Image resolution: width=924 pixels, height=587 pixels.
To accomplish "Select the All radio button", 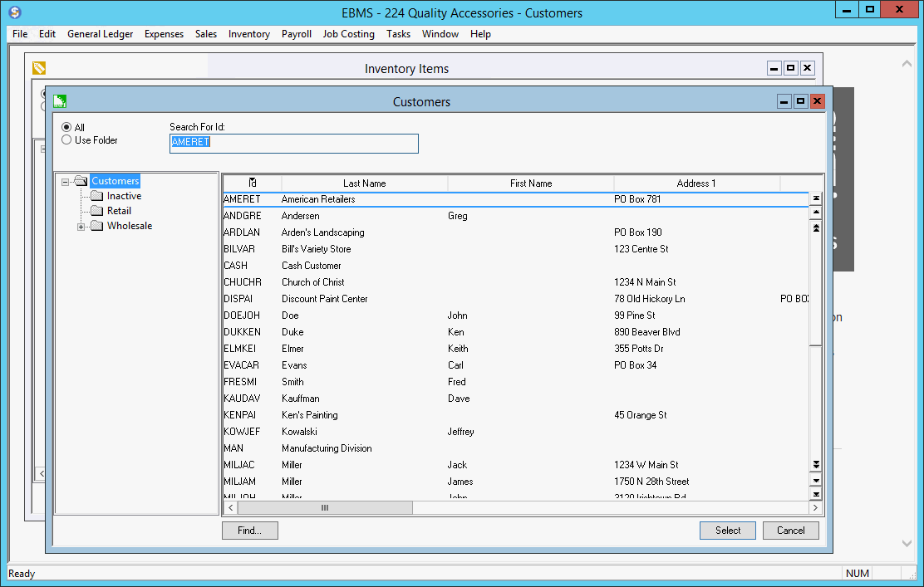I will pyautogui.click(x=66, y=128).
